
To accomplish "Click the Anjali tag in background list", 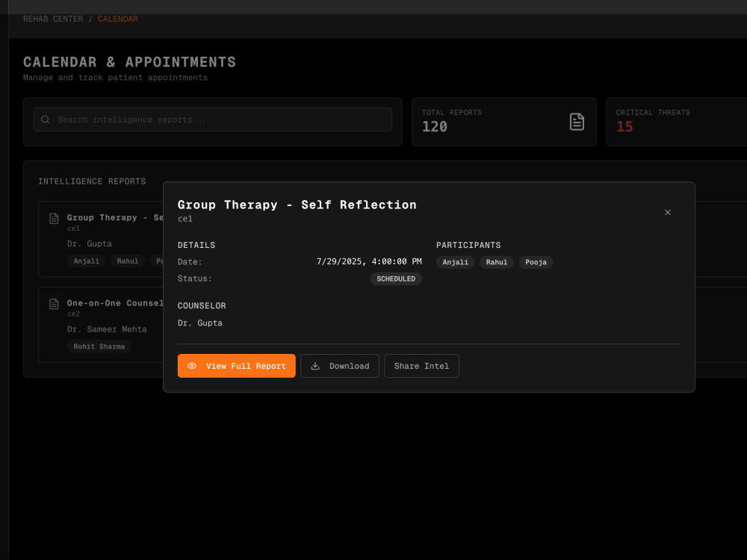I will coord(86,261).
